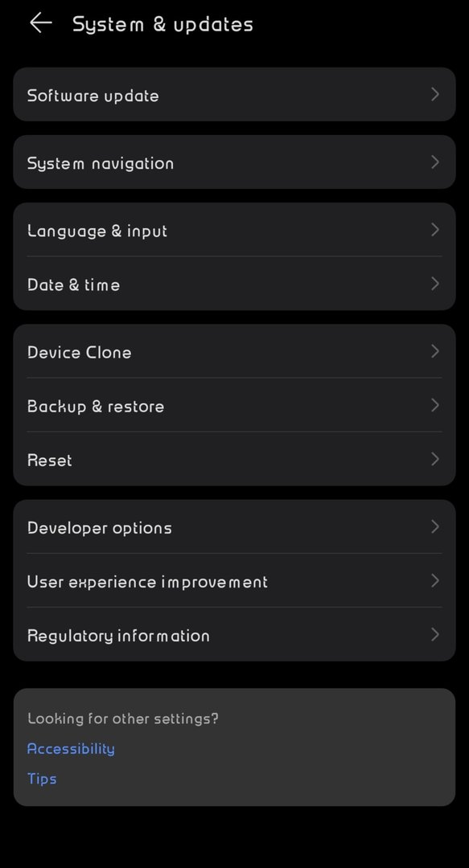This screenshot has width=469, height=868.
Task: Select Language & input option
Action: pos(235,230)
